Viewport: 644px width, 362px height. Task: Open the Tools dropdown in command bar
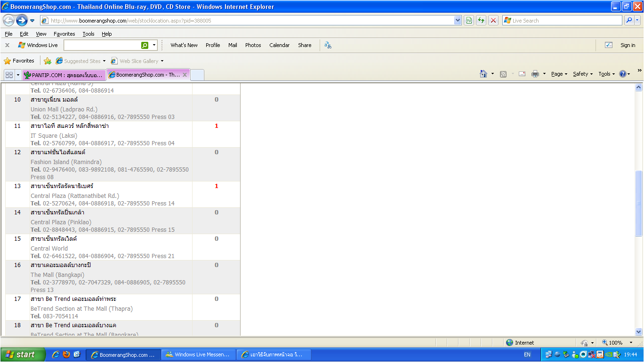607,74
